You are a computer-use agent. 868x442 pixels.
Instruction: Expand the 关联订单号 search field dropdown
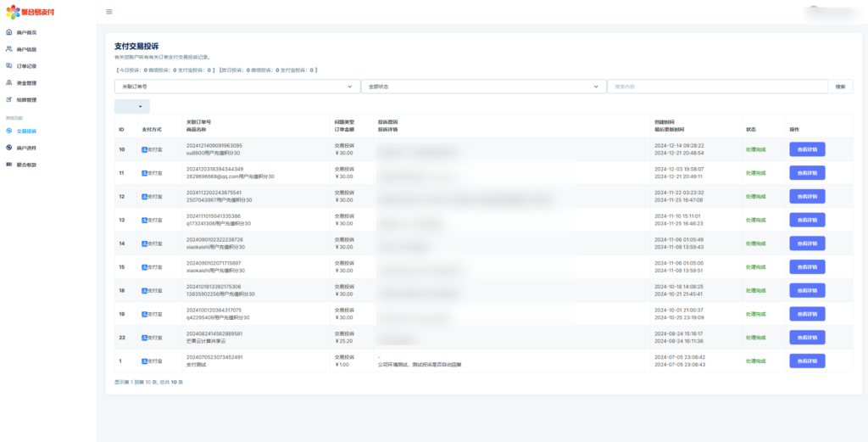point(236,87)
